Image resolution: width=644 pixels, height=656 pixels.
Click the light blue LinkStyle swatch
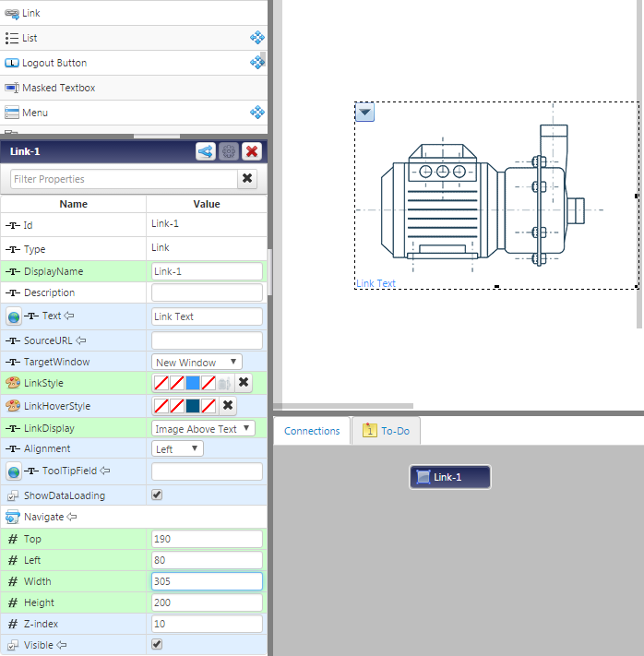click(x=193, y=383)
